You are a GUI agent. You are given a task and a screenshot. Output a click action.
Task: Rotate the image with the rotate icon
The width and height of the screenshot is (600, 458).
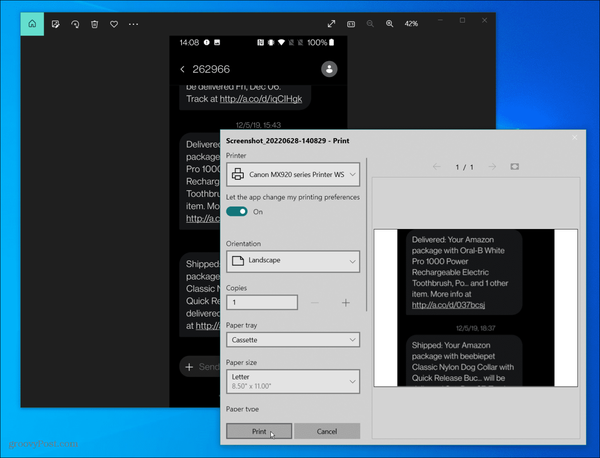[75, 23]
